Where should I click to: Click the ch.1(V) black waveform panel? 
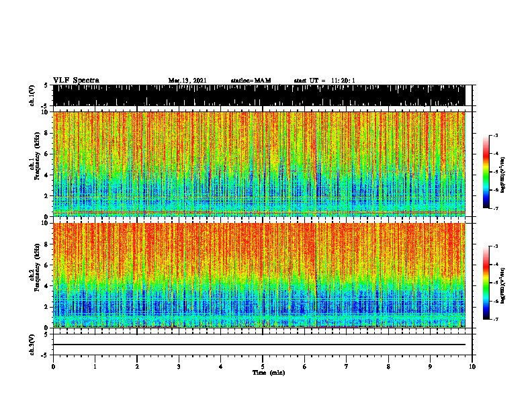[x=259, y=95]
